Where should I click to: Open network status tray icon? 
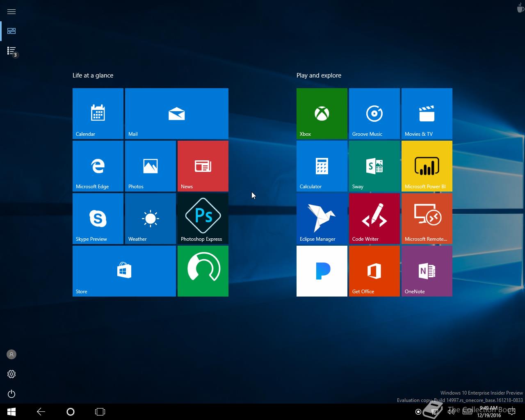[435, 412]
